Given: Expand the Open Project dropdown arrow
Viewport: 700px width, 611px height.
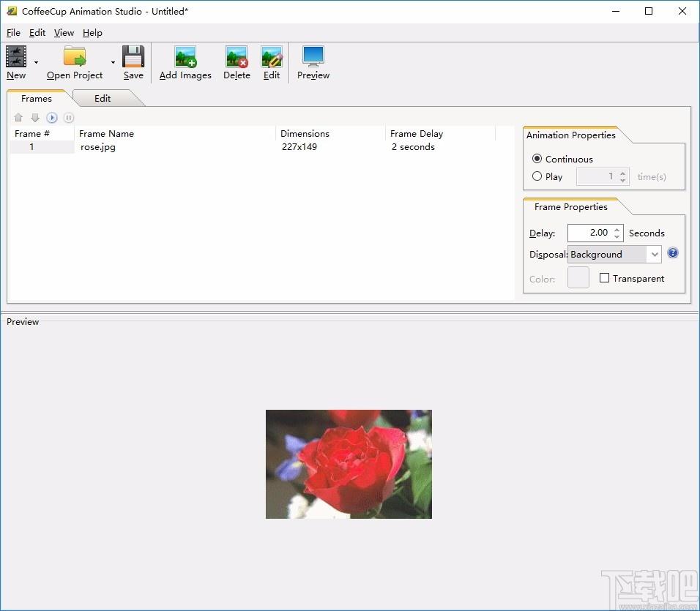Looking at the screenshot, I should (113, 62).
